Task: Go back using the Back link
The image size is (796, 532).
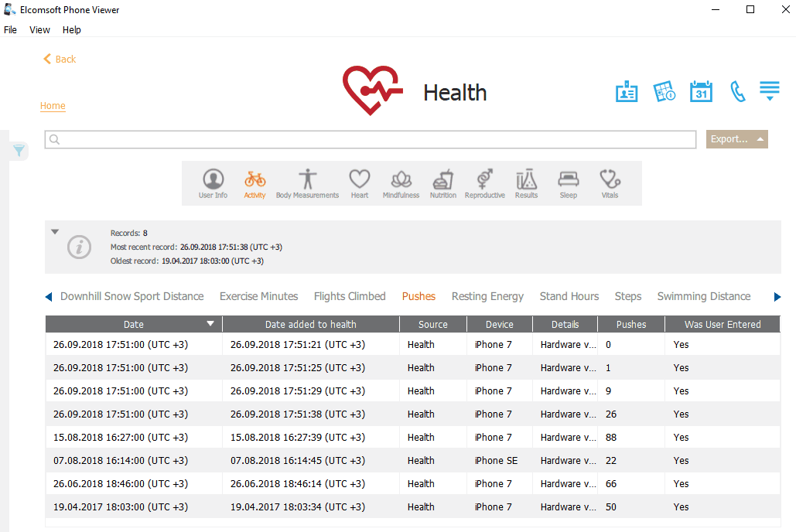Action: 60,60
